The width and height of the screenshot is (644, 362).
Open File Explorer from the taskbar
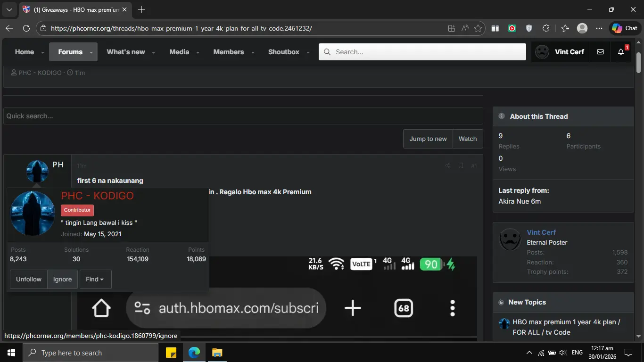[x=216, y=353]
